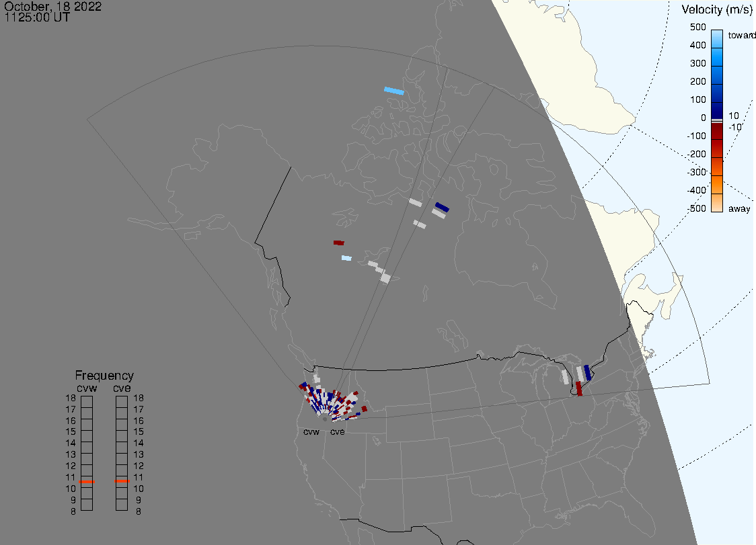
Task: Click the dark red echo east of cve fan
Action: tap(364, 409)
